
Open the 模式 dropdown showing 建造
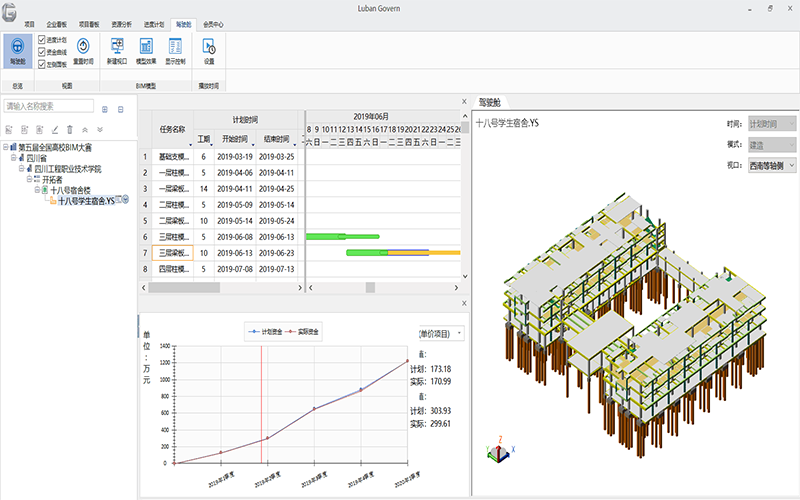click(x=772, y=145)
